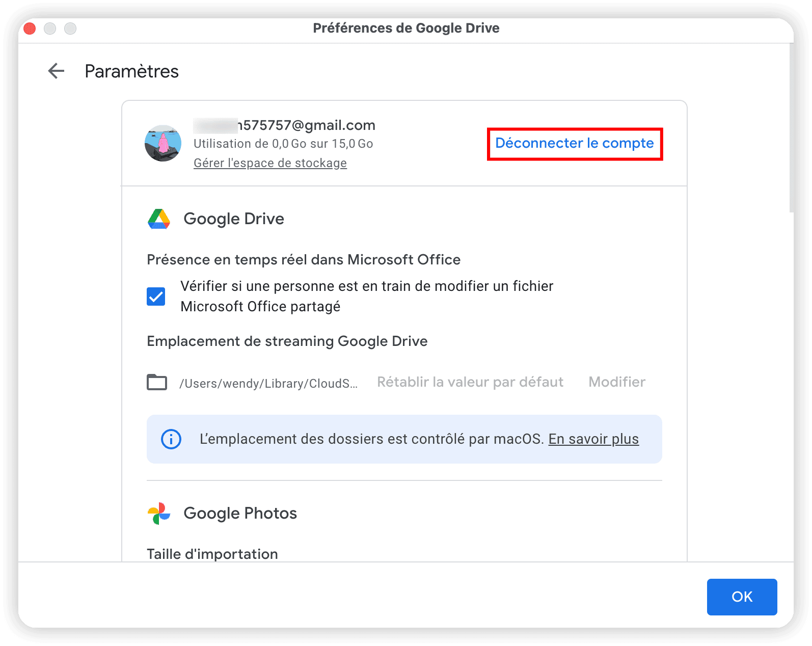This screenshot has height=646, width=812.
Task: Click the Taille d'importation label
Action: tap(212, 554)
